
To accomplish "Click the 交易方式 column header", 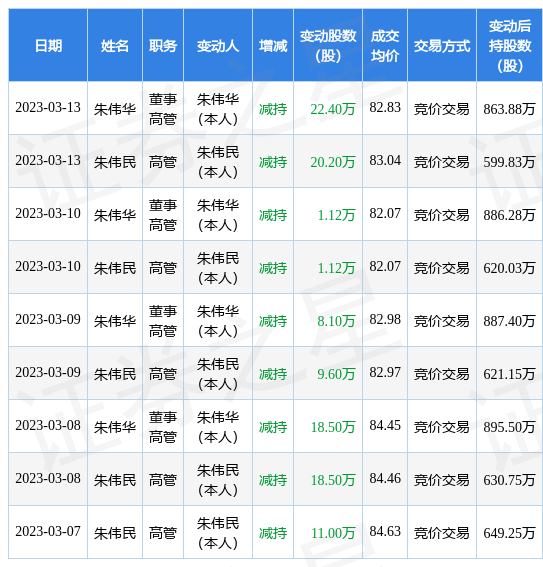I will pyautogui.click(x=442, y=46).
